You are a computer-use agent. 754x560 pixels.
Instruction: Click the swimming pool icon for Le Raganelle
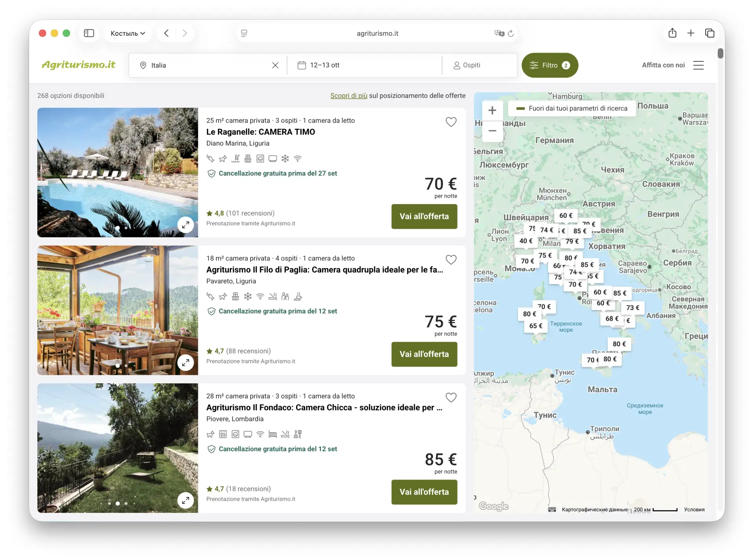[x=235, y=159]
